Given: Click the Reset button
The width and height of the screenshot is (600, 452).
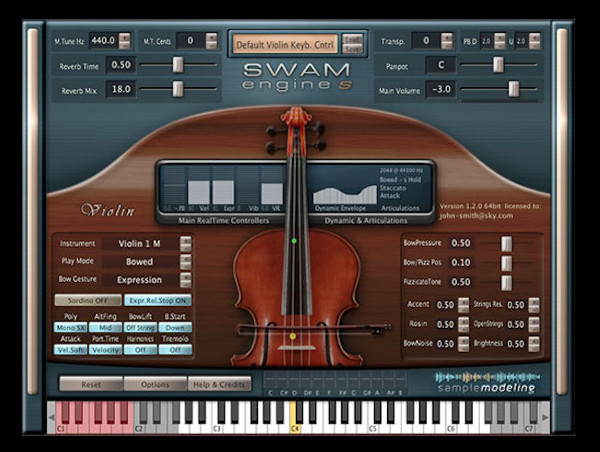Looking at the screenshot, I should (91, 384).
